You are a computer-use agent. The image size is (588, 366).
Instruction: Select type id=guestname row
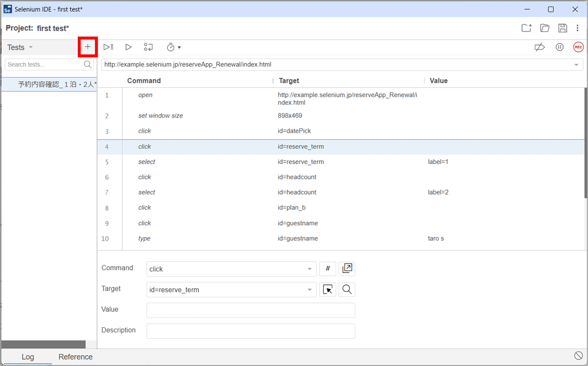click(341, 238)
